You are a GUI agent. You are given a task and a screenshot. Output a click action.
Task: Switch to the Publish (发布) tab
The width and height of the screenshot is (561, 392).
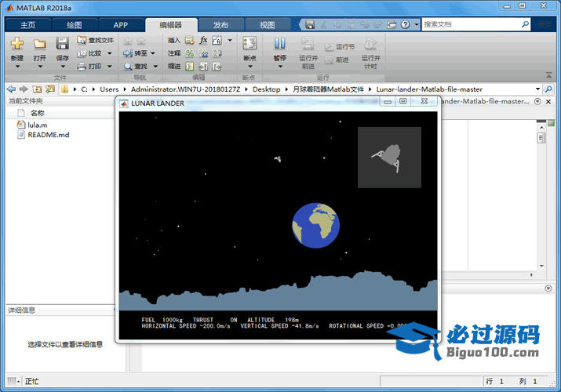(x=220, y=25)
